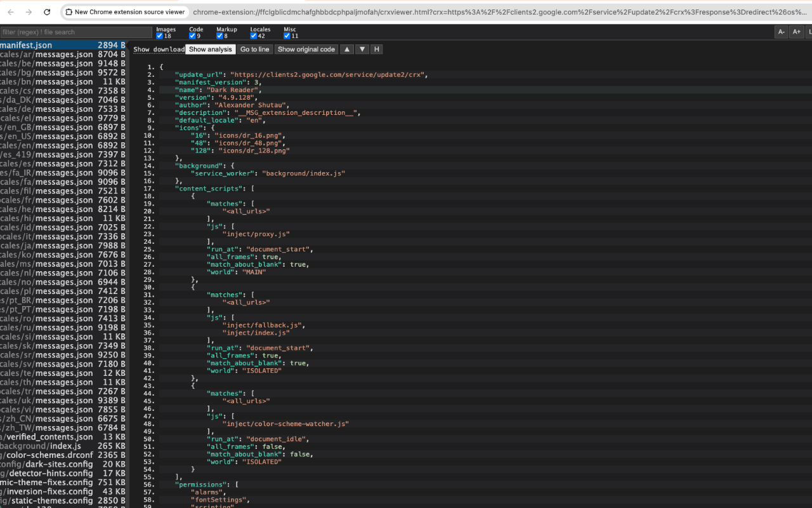Click the "background/index.js" service worker string

click(304, 173)
